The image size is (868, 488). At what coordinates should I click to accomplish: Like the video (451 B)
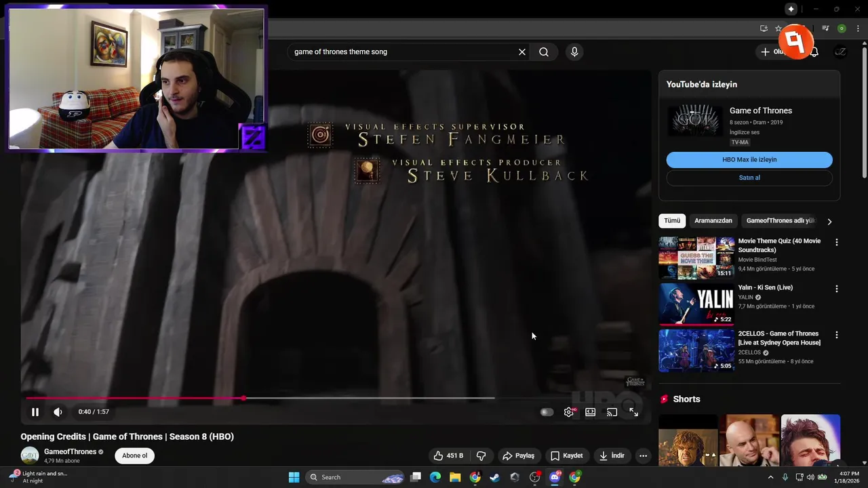click(x=449, y=455)
